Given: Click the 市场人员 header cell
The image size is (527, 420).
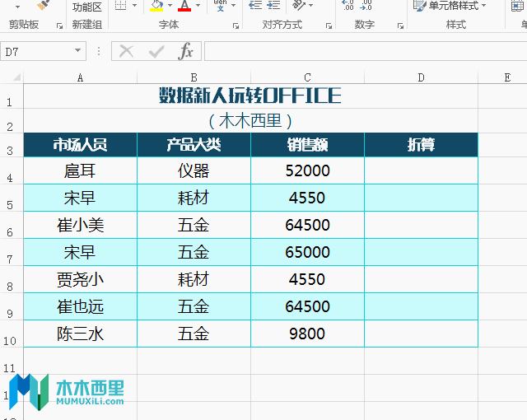Looking at the screenshot, I should pyautogui.click(x=81, y=145).
